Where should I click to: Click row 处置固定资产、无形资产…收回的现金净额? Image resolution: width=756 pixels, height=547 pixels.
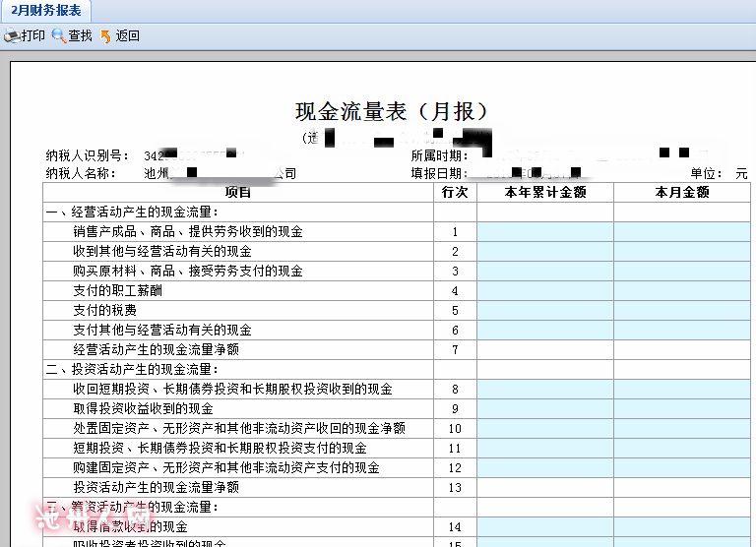pyautogui.click(x=239, y=428)
